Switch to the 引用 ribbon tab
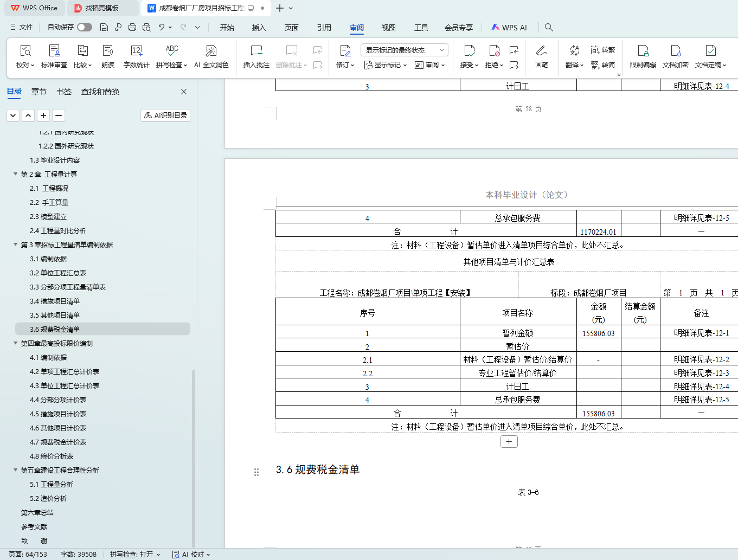Image resolution: width=738 pixels, height=560 pixels. pyautogui.click(x=324, y=28)
